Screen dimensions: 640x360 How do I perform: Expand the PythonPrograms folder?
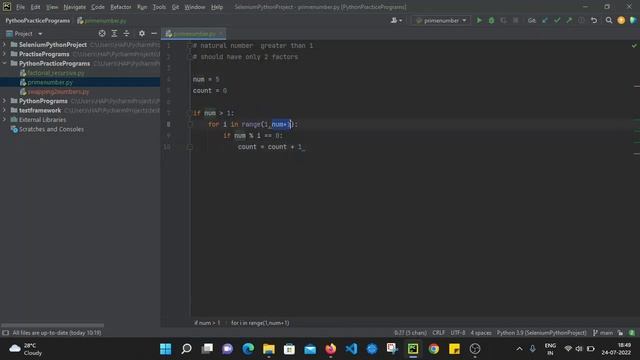(x=4, y=101)
